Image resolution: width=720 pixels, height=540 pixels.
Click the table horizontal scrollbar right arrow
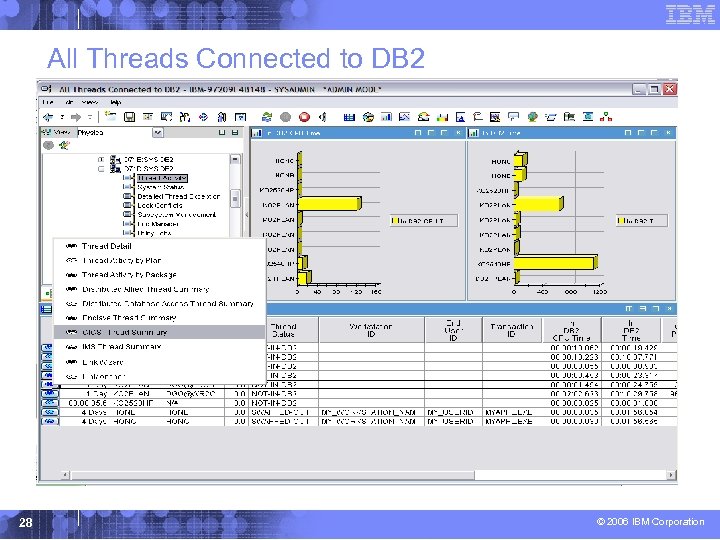(x=672, y=475)
